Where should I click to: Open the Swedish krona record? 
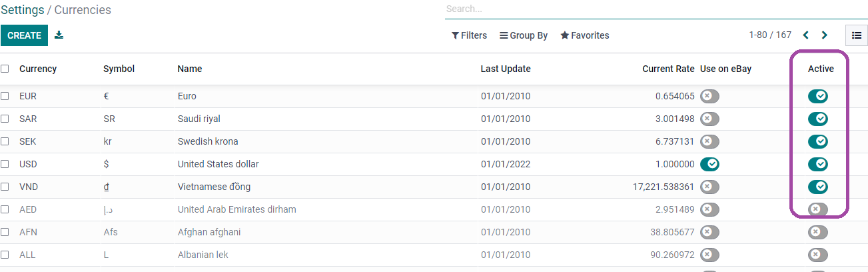(x=208, y=141)
